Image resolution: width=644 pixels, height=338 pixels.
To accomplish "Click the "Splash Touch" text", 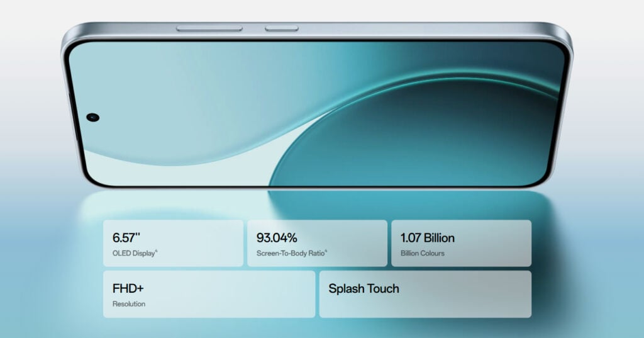I will 364,289.
